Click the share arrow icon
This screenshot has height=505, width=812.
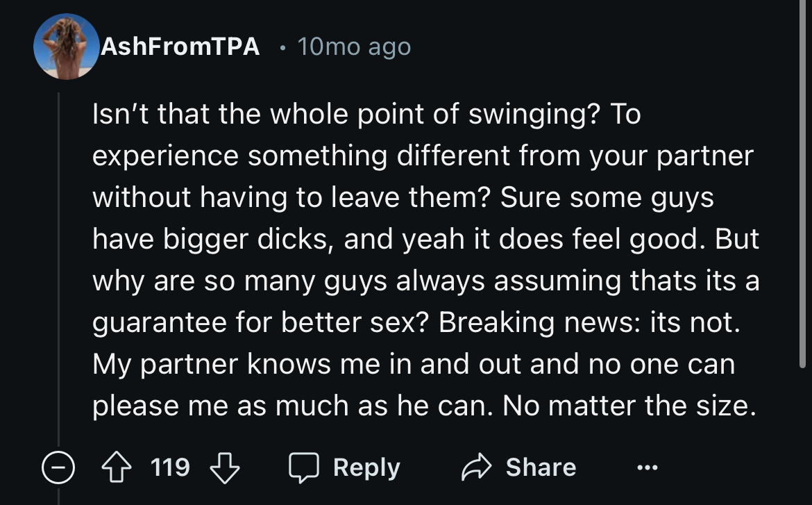point(477,467)
